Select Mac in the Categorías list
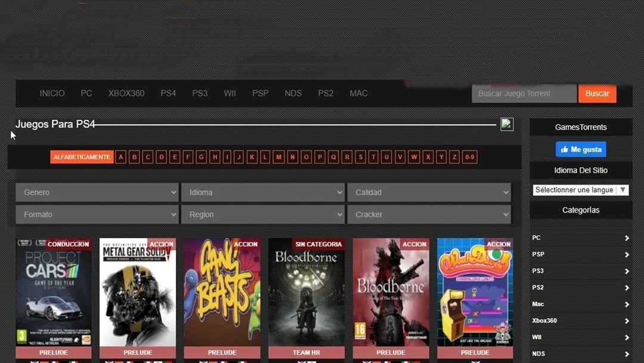 point(538,304)
